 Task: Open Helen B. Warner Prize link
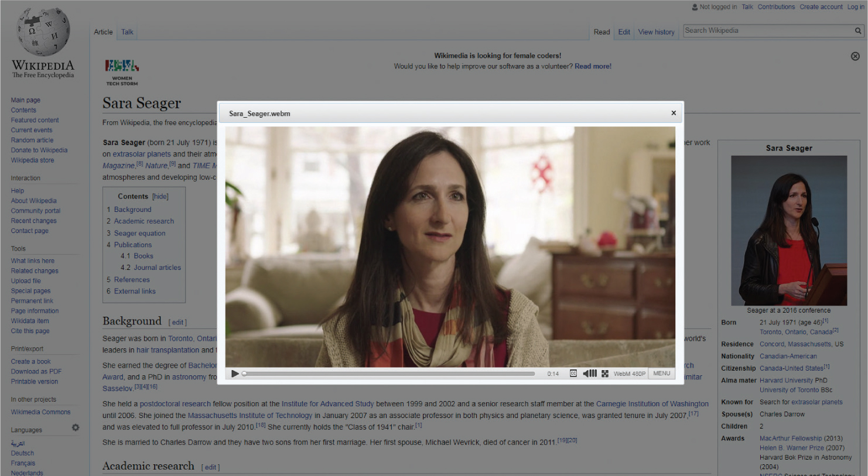(791, 448)
